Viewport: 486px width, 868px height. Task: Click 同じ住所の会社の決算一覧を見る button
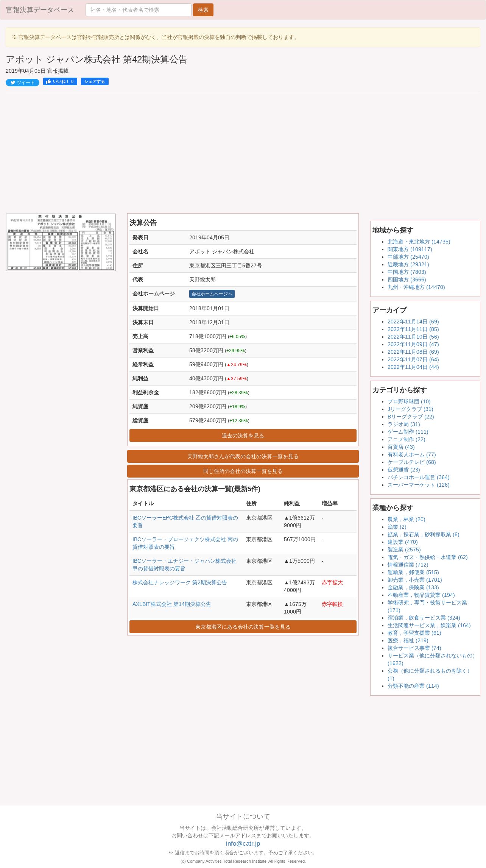[x=243, y=471]
